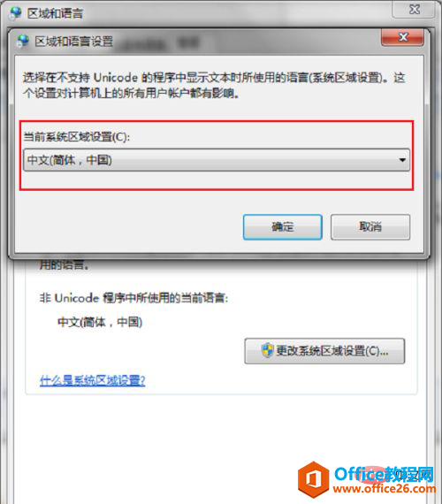Click the 区域和语言设置 dialog title text
The height and width of the screenshot is (504, 442).
(x=74, y=42)
